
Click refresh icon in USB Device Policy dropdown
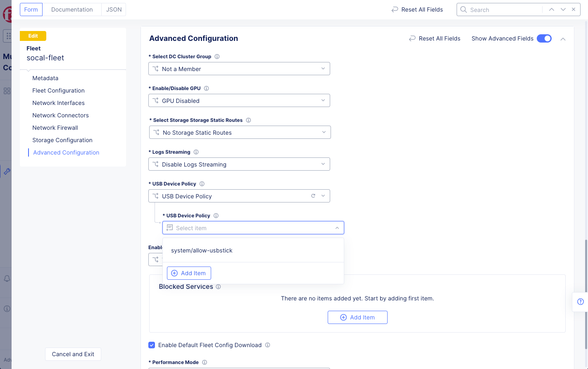click(x=313, y=196)
